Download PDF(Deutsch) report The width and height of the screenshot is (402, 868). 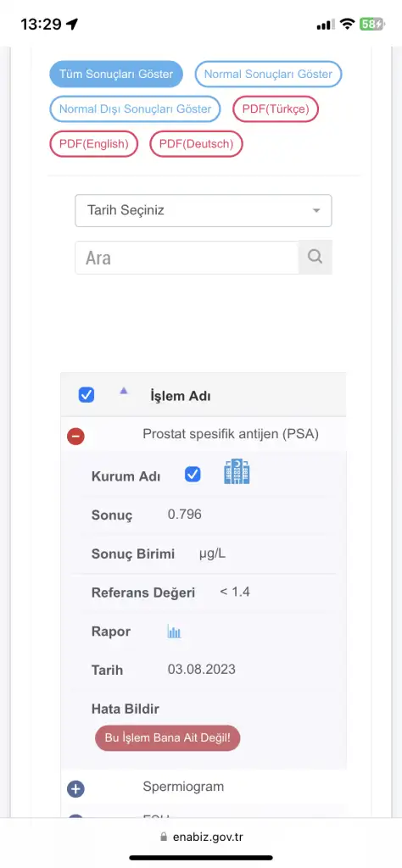[196, 144]
